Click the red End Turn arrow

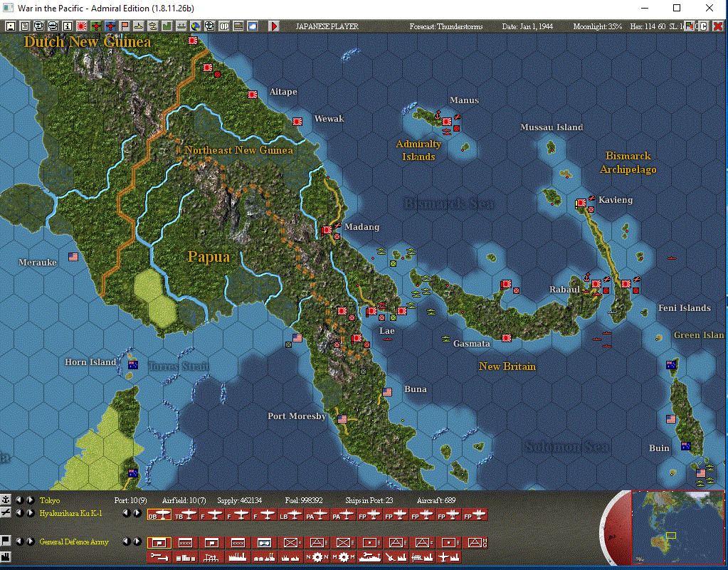274,26
